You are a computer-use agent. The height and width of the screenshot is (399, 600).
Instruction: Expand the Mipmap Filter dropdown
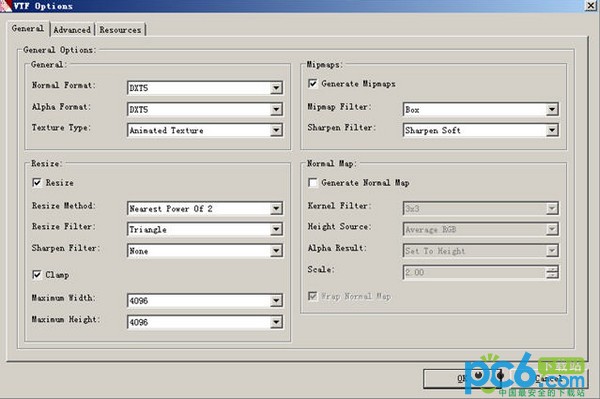[481, 109]
